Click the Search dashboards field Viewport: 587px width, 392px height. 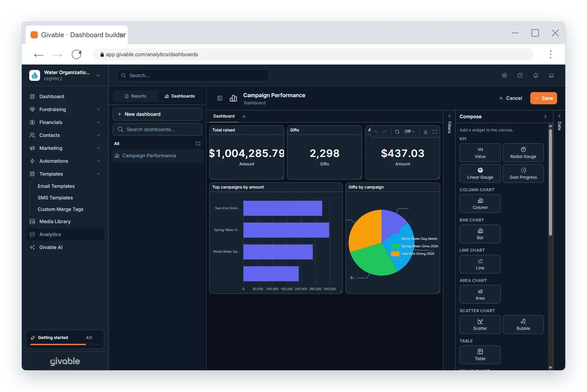coord(157,129)
